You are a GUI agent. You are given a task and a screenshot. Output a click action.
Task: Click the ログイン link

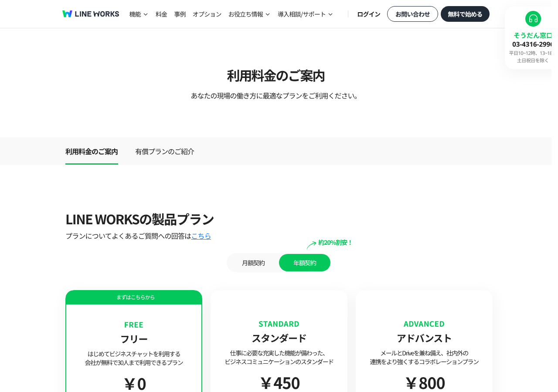click(369, 14)
